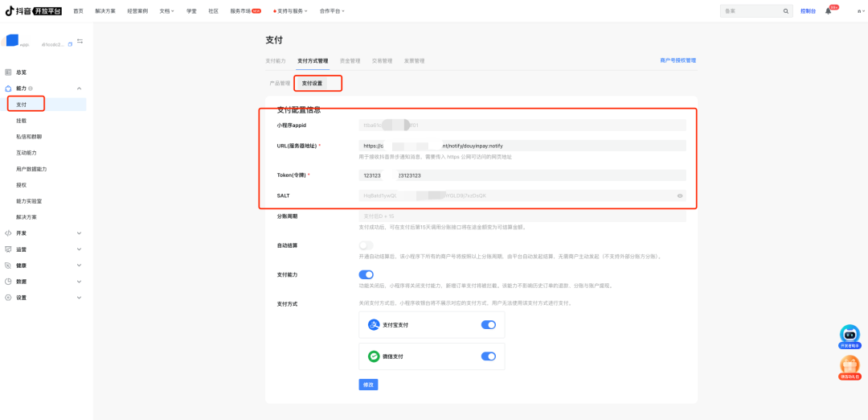
Task: Disable the 微信支付 payment toggle
Action: point(488,356)
